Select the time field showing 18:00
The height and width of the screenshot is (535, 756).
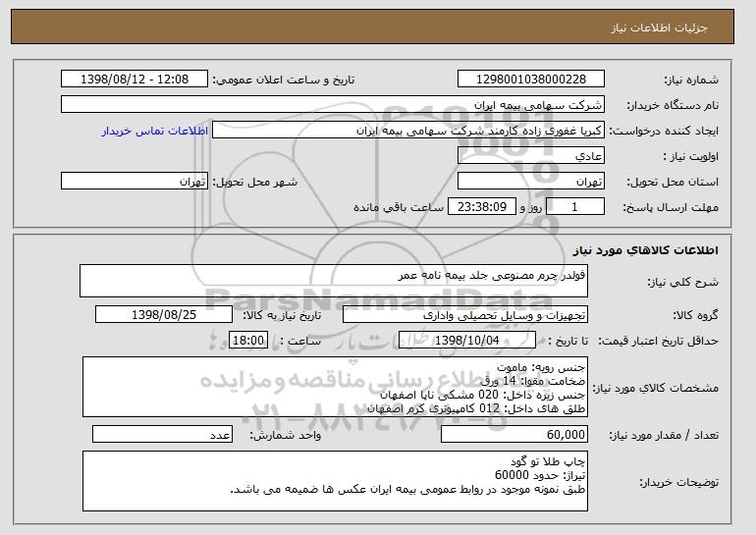tap(248, 341)
